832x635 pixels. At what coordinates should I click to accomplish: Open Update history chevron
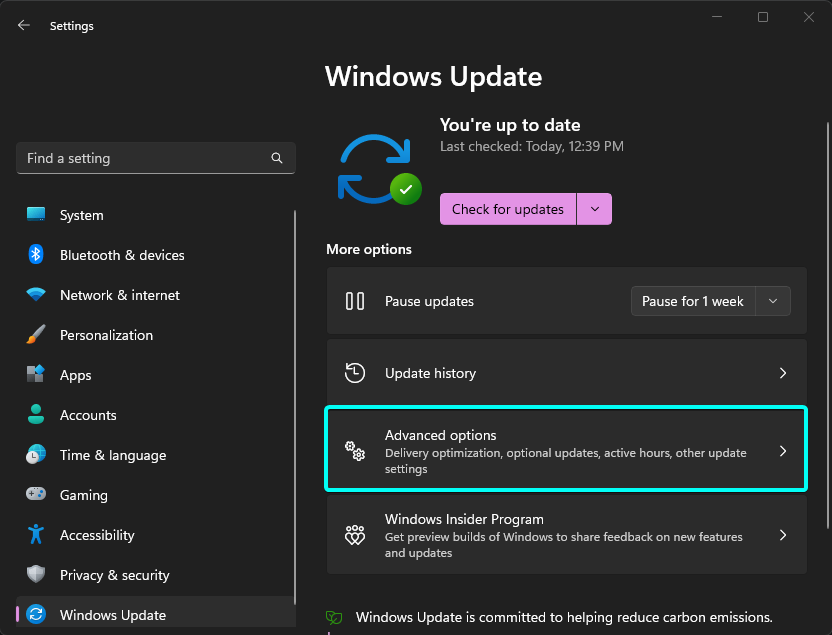[x=783, y=373]
